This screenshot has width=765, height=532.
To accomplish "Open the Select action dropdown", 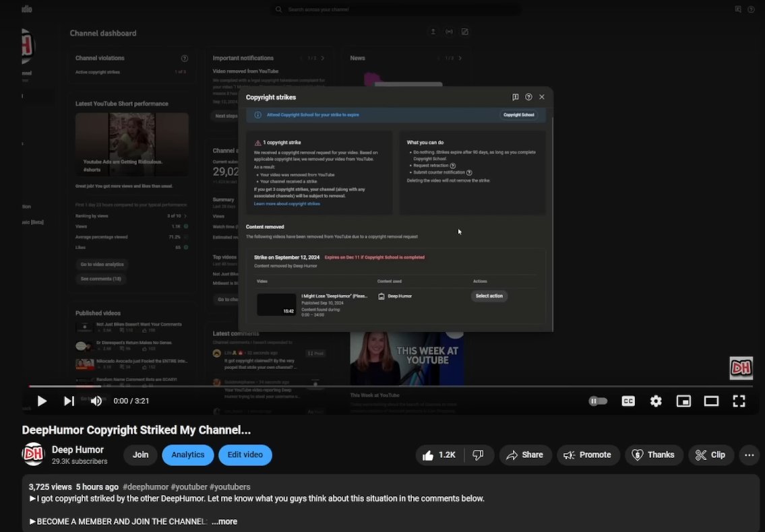I will (489, 296).
